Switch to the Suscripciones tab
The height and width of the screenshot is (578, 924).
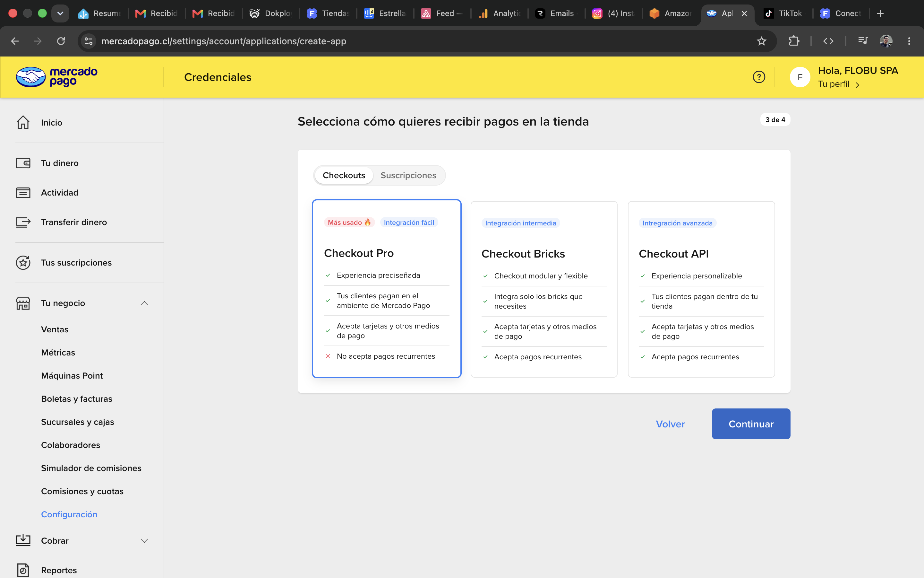tap(408, 175)
